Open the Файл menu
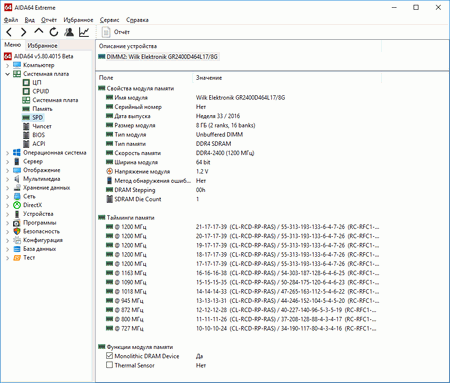The width and height of the screenshot is (450, 383). coord(11,20)
